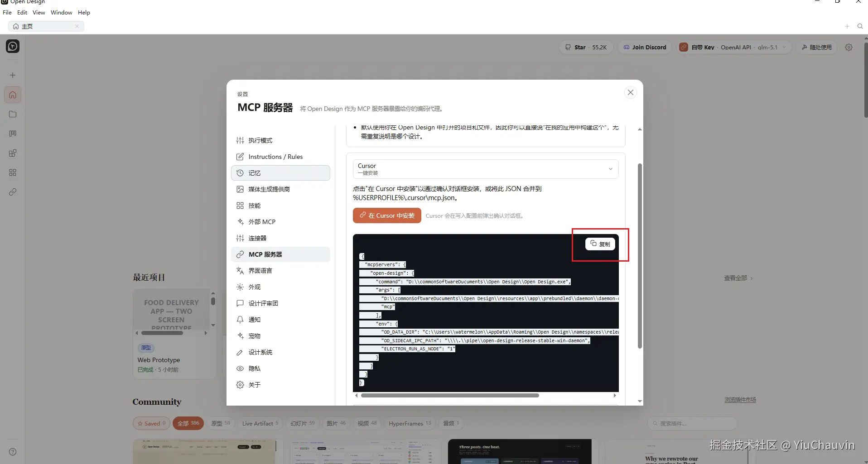Open 宠物 settings section

pos(280,336)
